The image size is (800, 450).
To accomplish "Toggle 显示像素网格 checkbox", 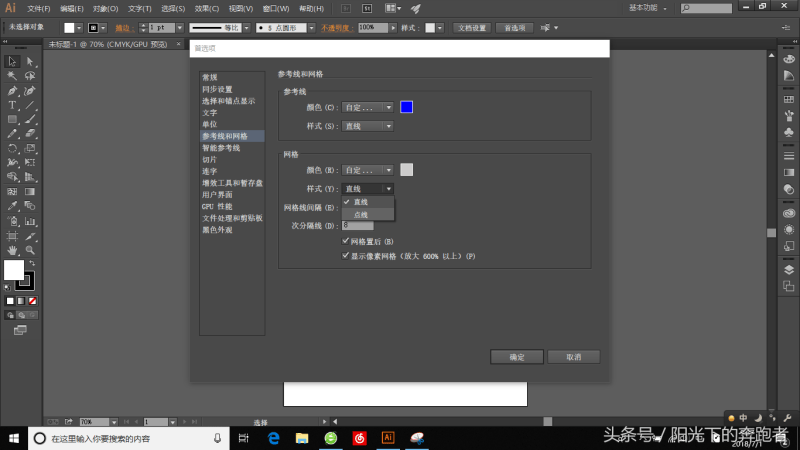I will (345, 256).
